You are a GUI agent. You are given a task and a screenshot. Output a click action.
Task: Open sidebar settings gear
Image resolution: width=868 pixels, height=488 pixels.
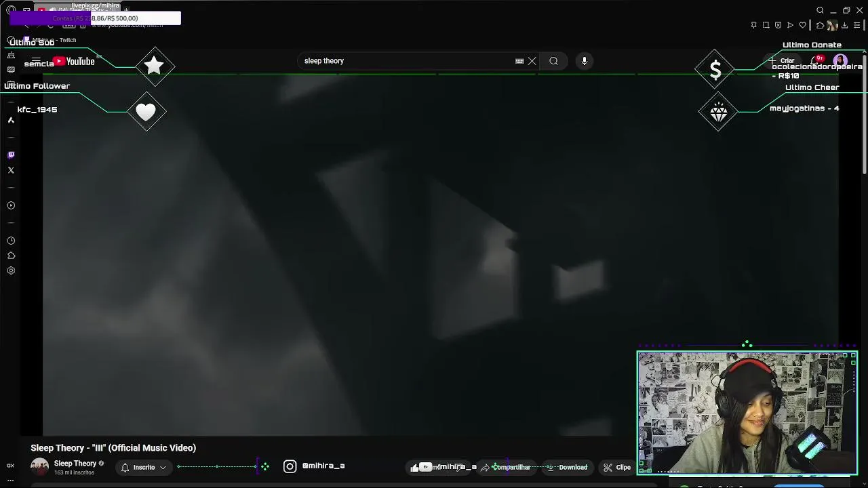(x=11, y=270)
